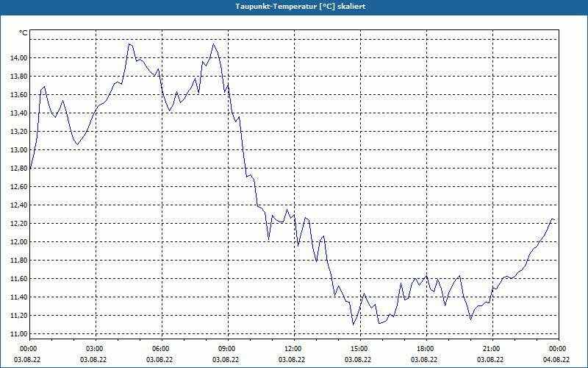Image resolution: width=588 pixels, height=368 pixels.
Task: Click the 13,80 y-axis label
Action: [20, 77]
